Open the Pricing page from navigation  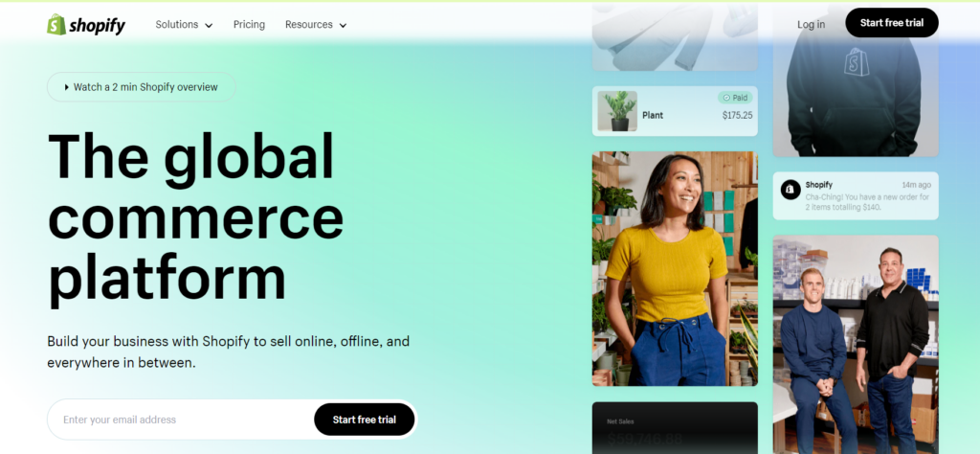pos(249,25)
